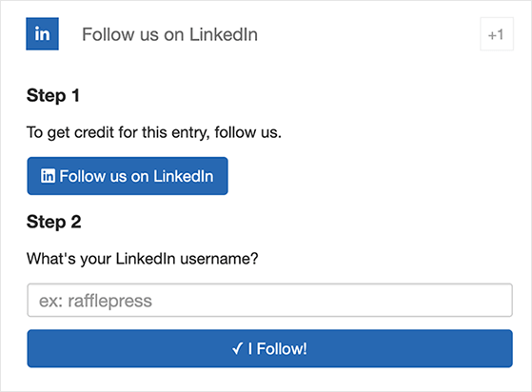The height and width of the screenshot is (392, 532).
Task: Place cursor in the Step 2 text box
Action: tap(269, 301)
